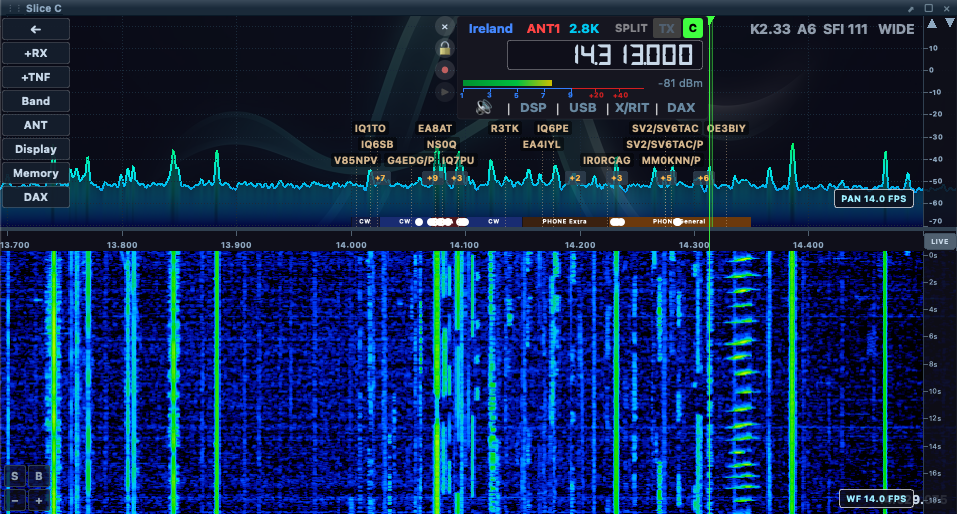
Task: Click the S-meter signal level bar
Action: pyautogui.click(x=553, y=83)
